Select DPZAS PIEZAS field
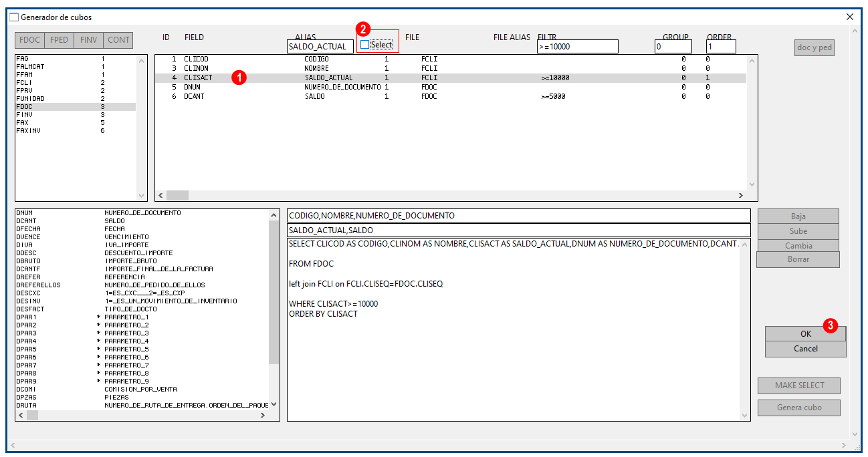 coord(142,398)
